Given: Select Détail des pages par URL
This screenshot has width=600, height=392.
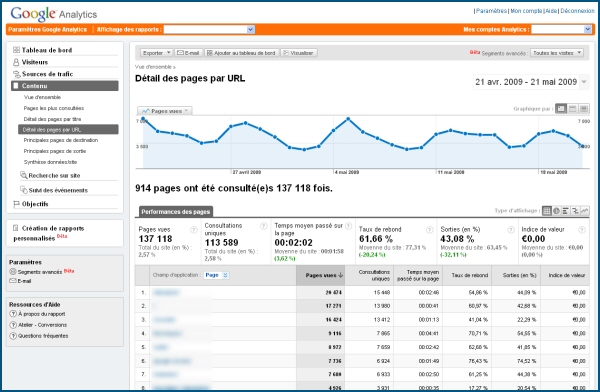Looking at the screenshot, I should 68,129.
